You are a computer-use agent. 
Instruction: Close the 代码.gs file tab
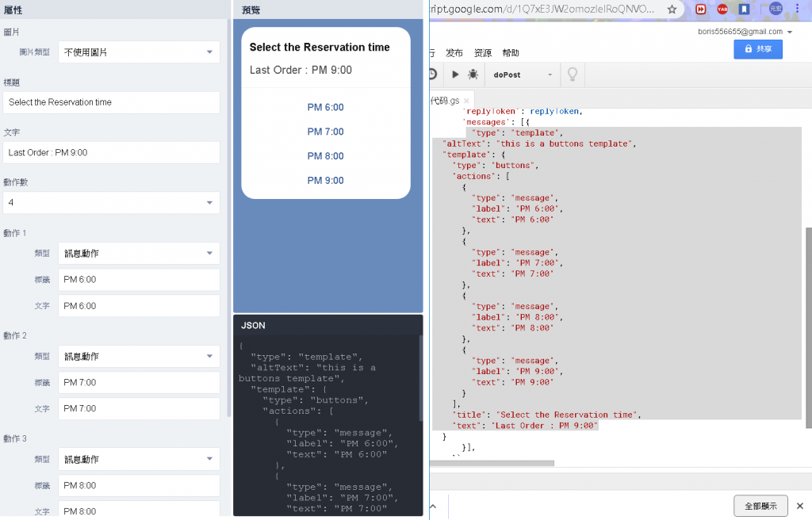(x=466, y=101)
